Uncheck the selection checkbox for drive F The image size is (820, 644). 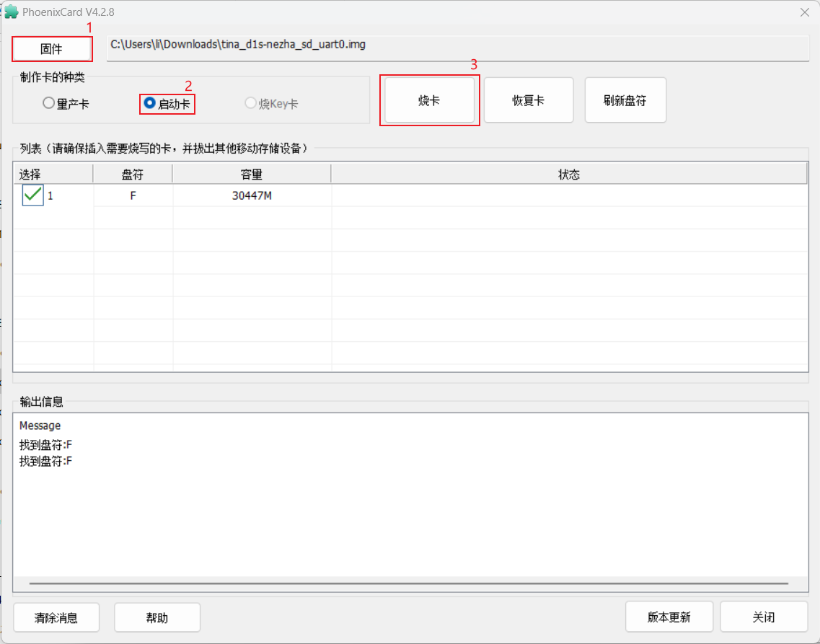click(32, 195)
